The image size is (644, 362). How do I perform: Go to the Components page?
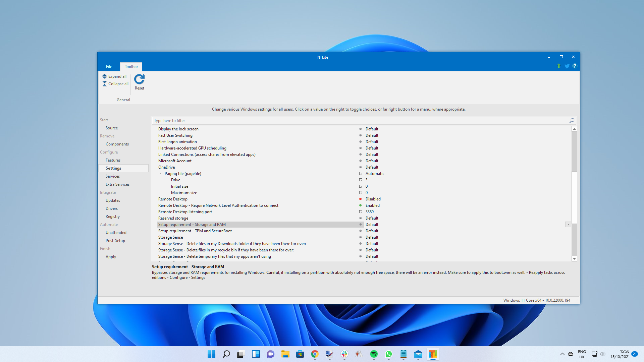pos(117,144)
